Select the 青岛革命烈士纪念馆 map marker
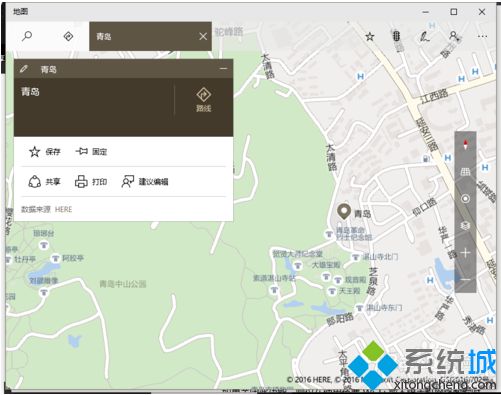The height and width of the screenshot is (395, 501). pos(329,234)
